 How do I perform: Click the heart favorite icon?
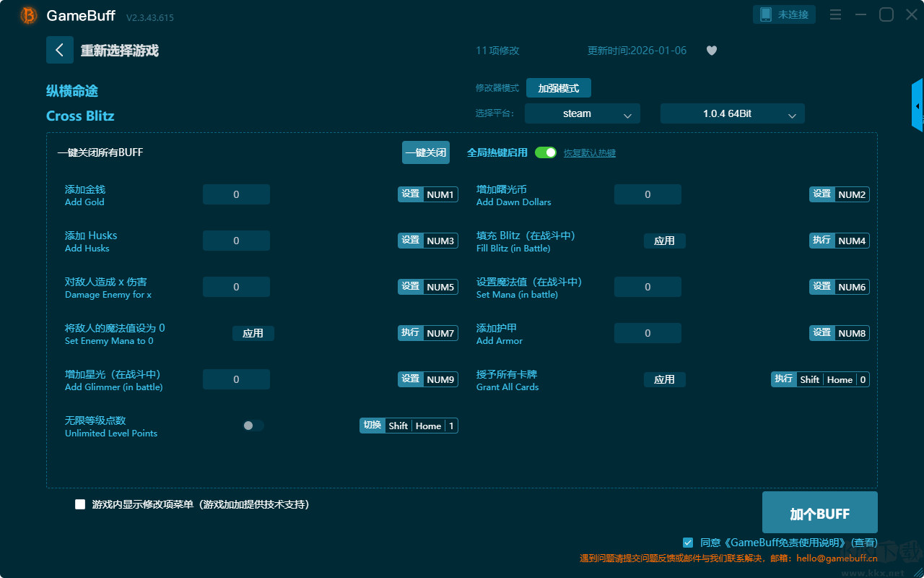712,51
